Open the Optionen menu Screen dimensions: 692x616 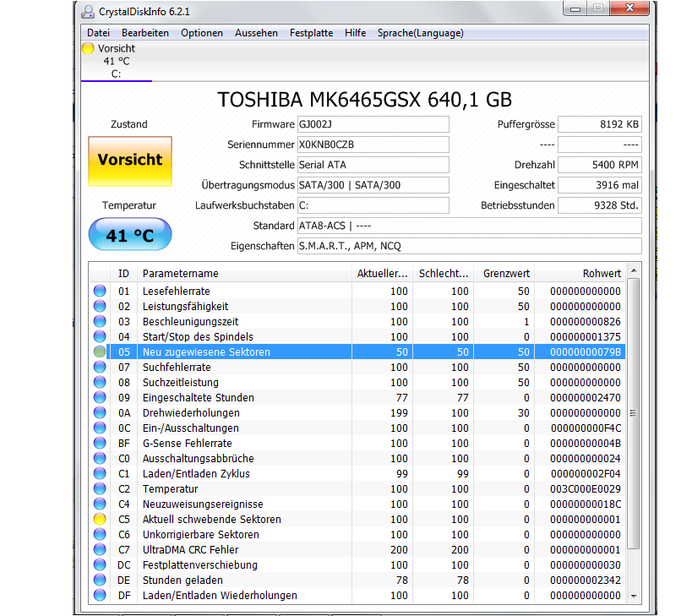click(202, 33)
